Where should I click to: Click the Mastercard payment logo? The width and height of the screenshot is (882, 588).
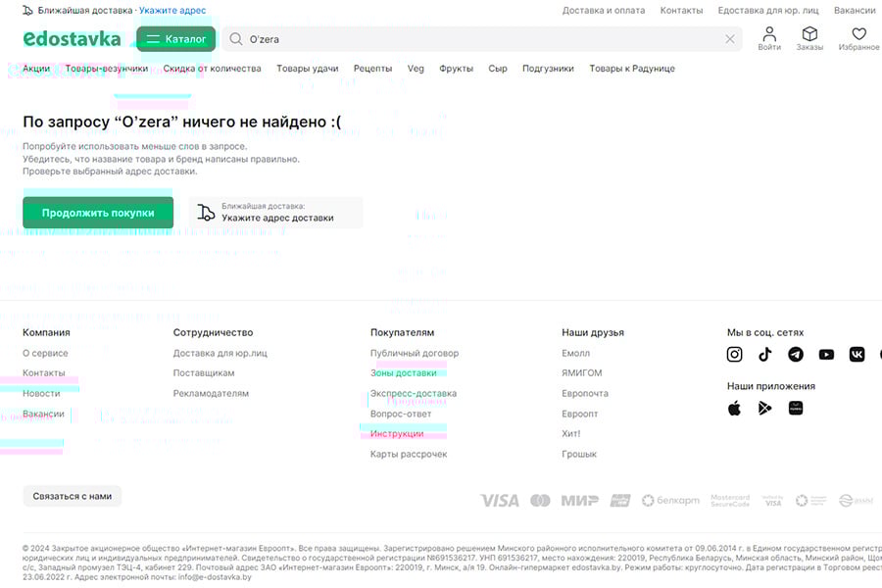pos(540,500)
